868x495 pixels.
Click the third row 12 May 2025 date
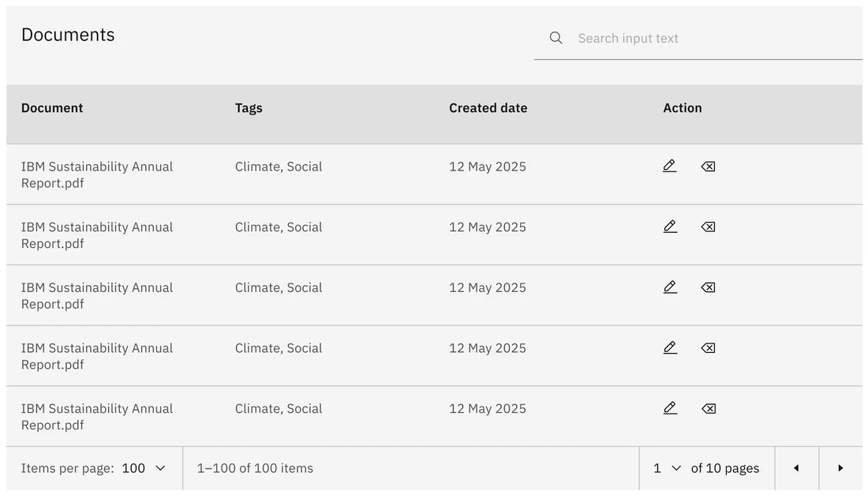(487, 288)
